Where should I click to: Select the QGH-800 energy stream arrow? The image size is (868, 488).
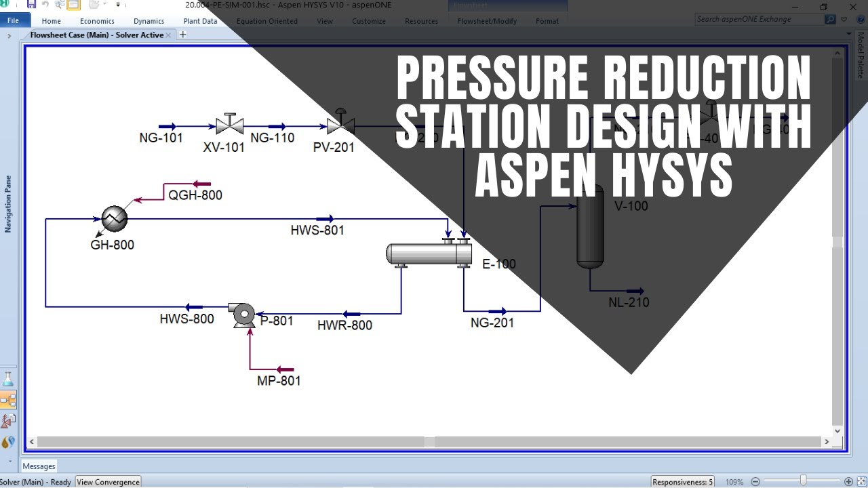point(202,184)
